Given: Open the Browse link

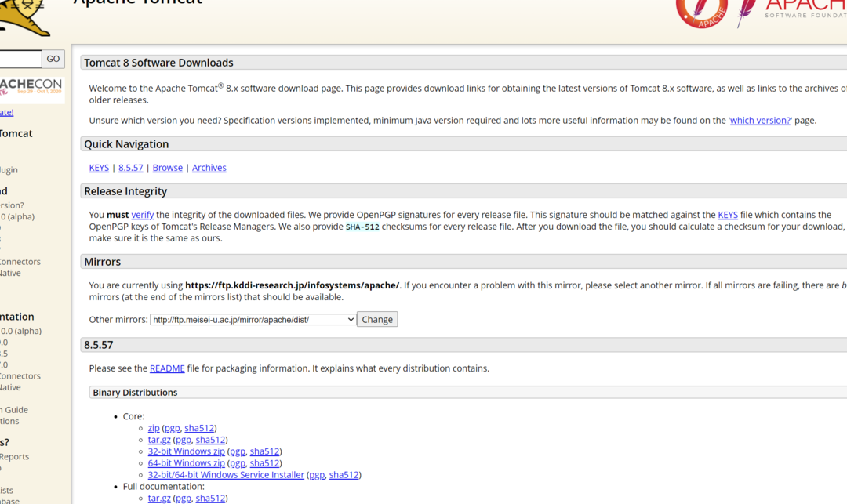Looking at the screenshot, I should tap(167, 168).
